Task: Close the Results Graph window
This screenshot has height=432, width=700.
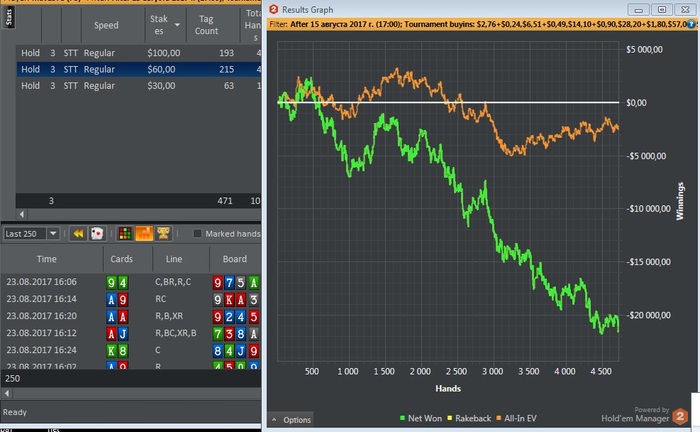Action: 685,9
